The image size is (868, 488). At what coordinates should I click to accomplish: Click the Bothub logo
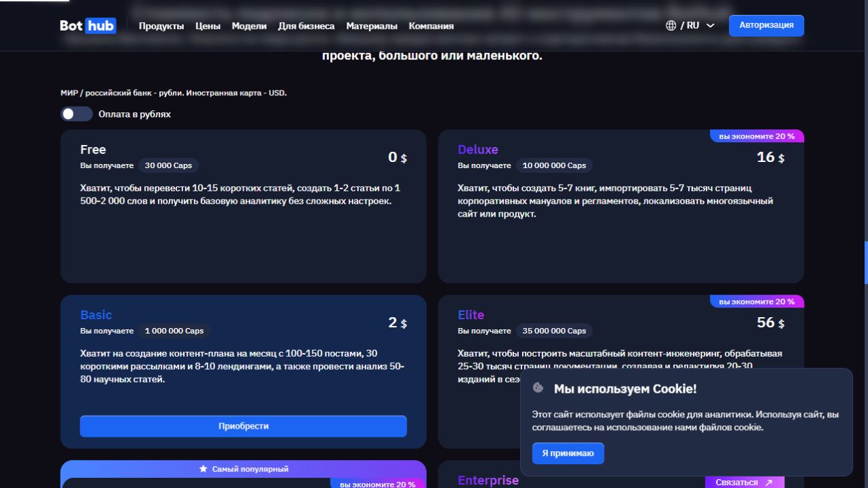coord(88,25)
